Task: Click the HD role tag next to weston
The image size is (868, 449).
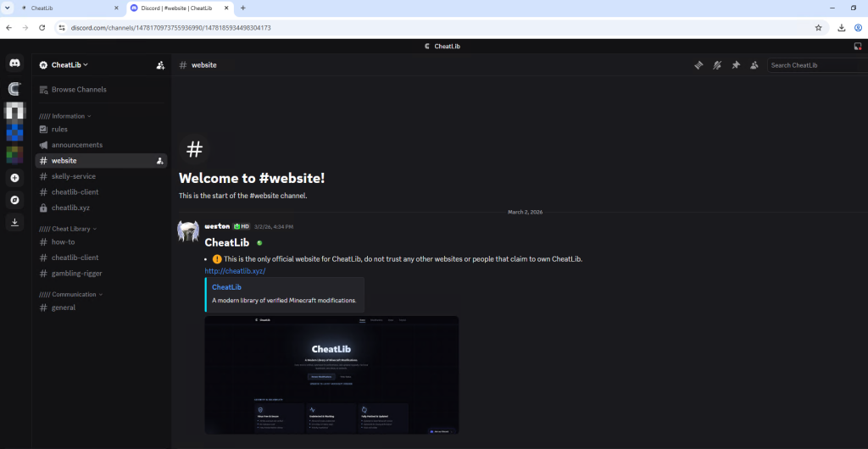Action: click(242, 227)
